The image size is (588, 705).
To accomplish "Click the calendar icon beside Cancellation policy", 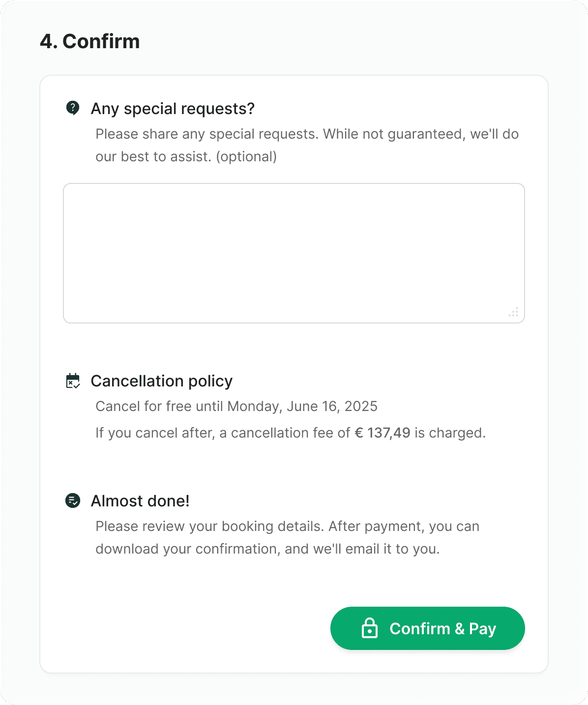I will pyautogui.click(x=73, y=381).
